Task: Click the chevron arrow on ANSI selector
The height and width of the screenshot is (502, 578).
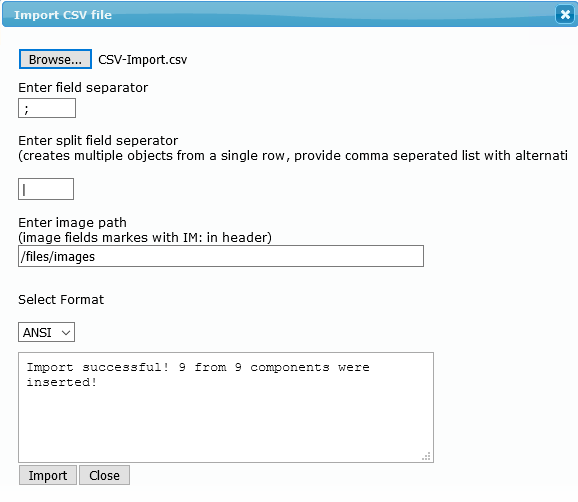Action: (x=66, y=333)
